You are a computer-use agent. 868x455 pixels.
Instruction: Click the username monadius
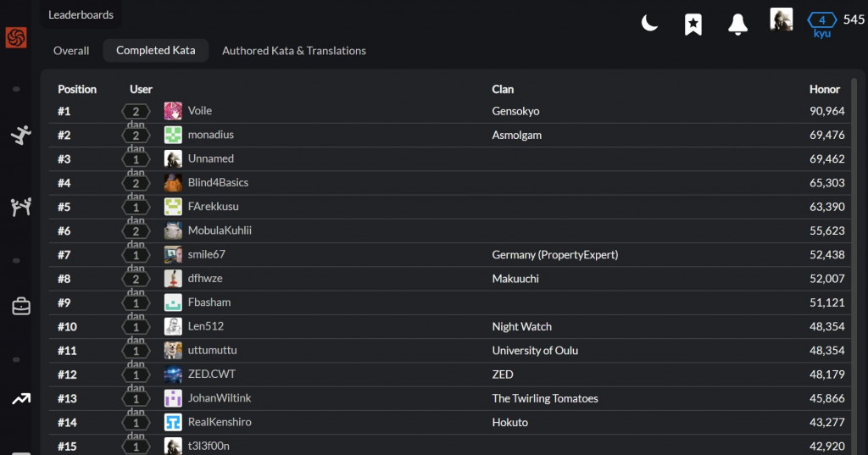[x=211, y=135]
